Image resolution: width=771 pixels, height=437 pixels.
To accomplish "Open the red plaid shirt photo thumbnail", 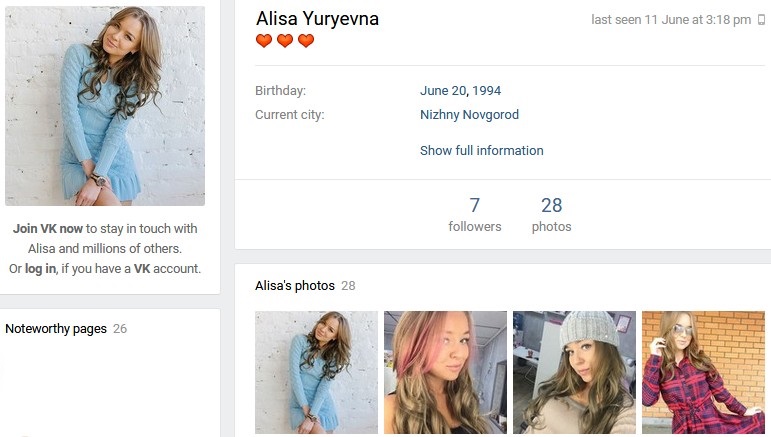I will click(703, 372).
